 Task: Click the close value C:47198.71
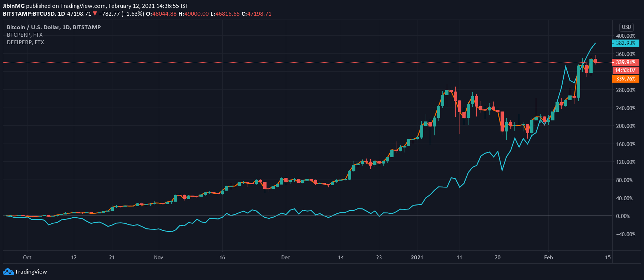point(257,14)
